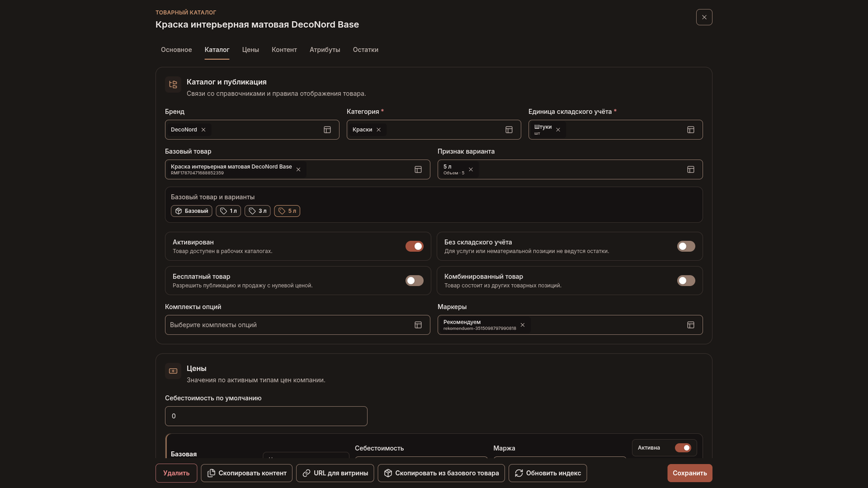Switch to Атрибуты tab
Image resolution: width=868 pixels, height=488 pixels.
[325, 49]
